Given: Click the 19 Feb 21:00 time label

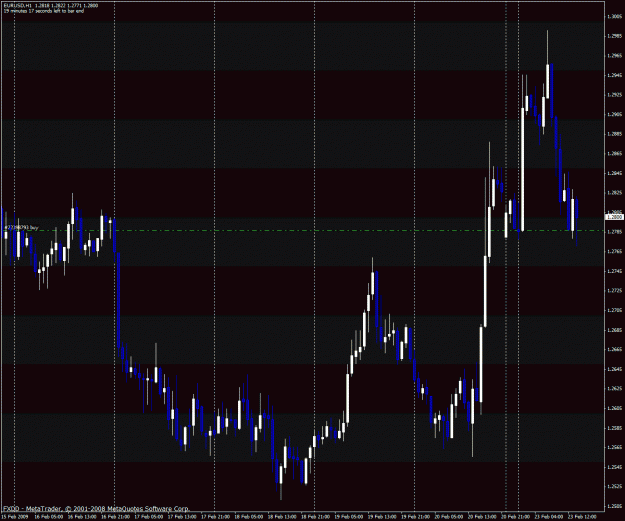Looking at the screenshot, I should point(415,517).
